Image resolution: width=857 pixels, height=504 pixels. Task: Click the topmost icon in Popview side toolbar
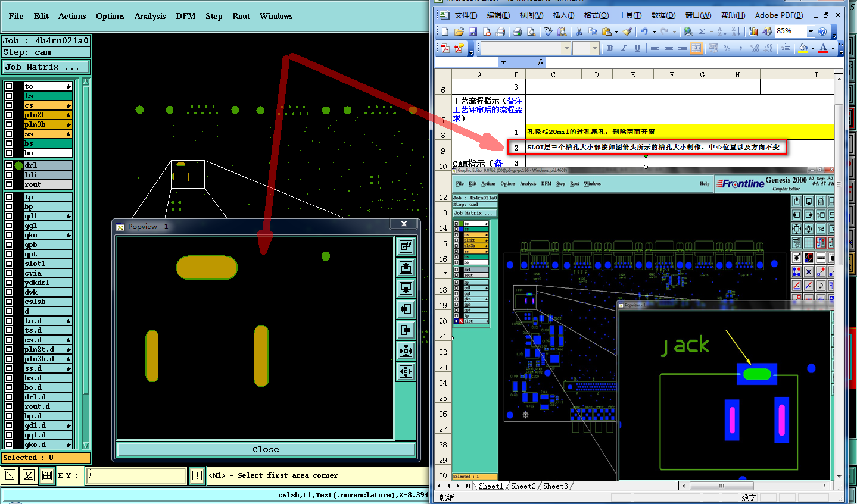click(x=406, y=246)
